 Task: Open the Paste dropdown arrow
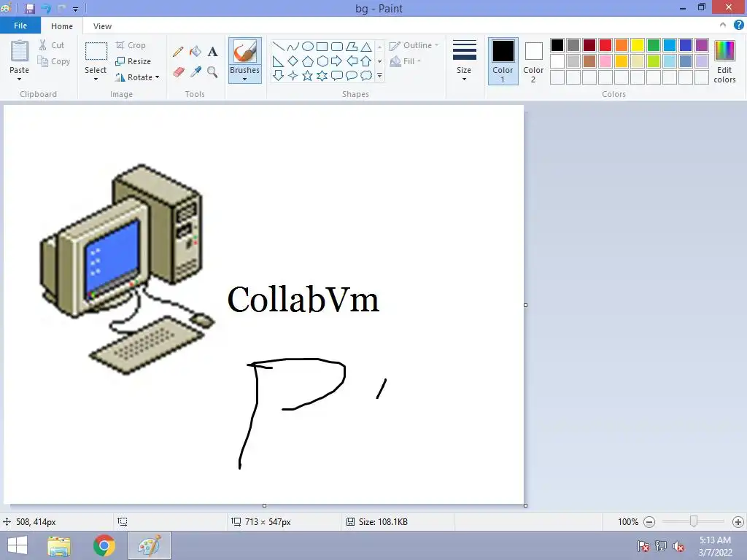click(x=19, y=79)
